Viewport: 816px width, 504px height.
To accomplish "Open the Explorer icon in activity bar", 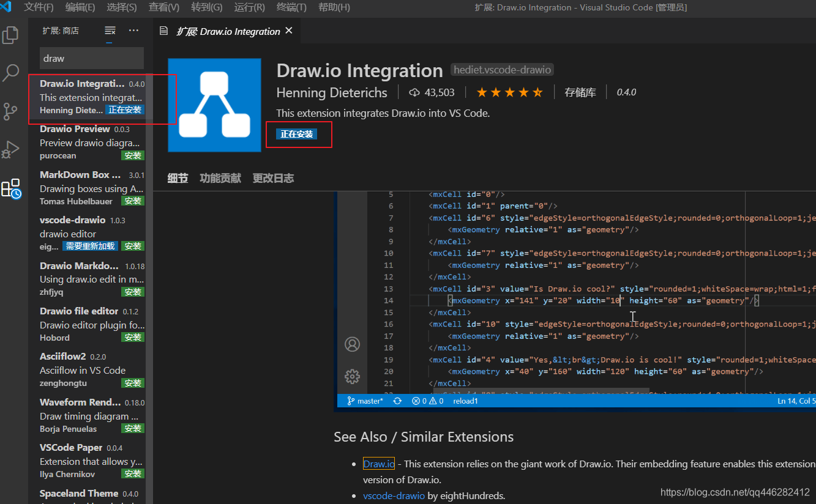I will [10, 35].
